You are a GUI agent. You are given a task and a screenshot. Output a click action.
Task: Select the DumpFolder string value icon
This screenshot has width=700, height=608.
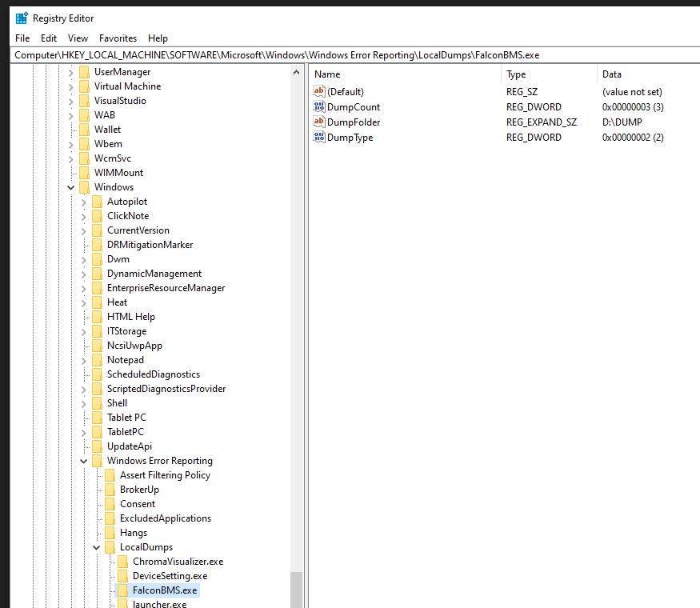[x=318, y=122]
